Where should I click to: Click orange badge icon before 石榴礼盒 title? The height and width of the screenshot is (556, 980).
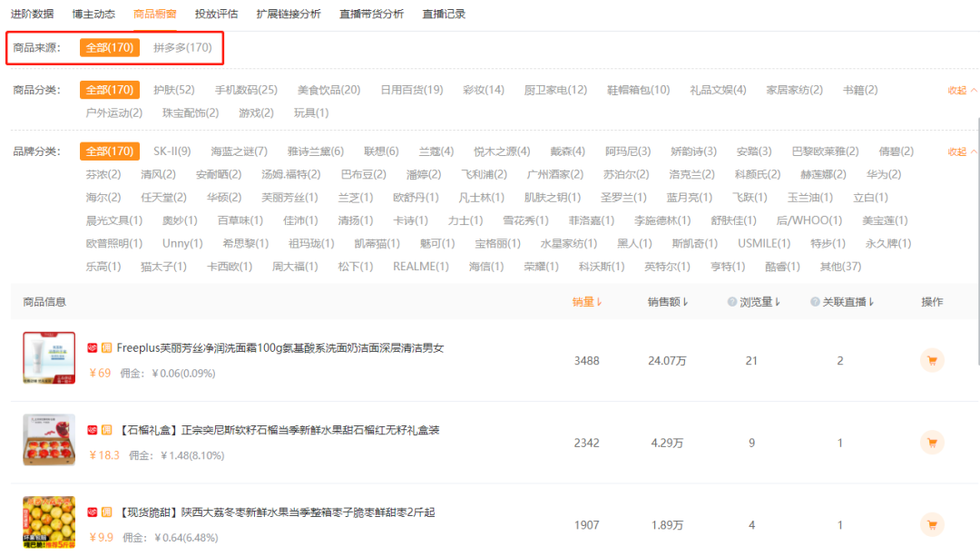pos(107,430)
